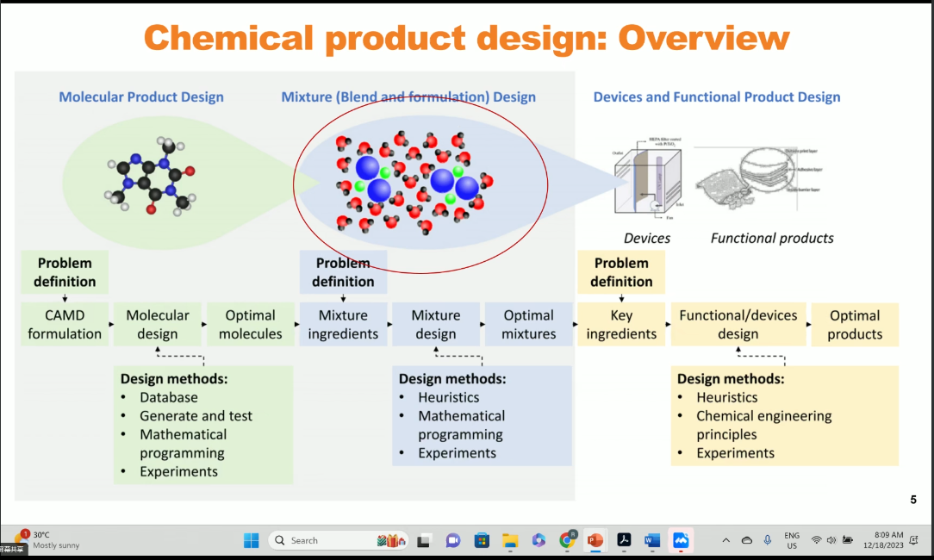The height and width of the screenshot is (560, 934).
Task: Open the OneDrive cloud tray icon
Action: (x=747, y=540)
